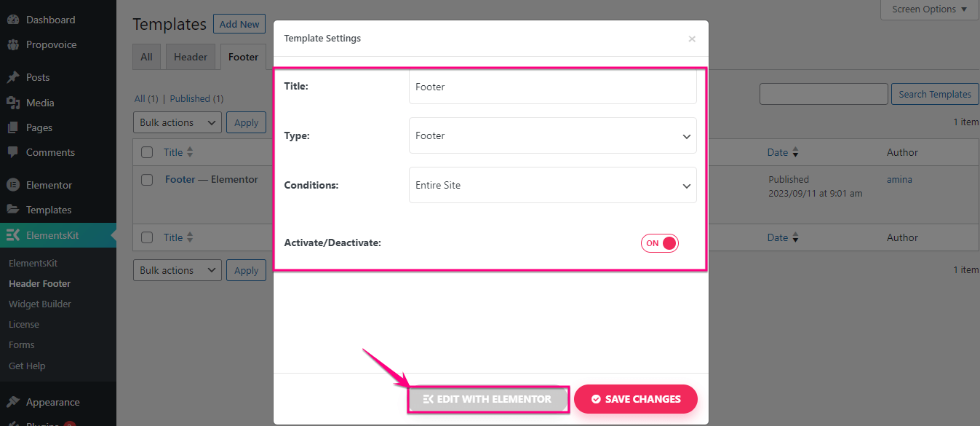Click the Propovoice sidebar icon
980x426 pixels.
coord(13,44)
